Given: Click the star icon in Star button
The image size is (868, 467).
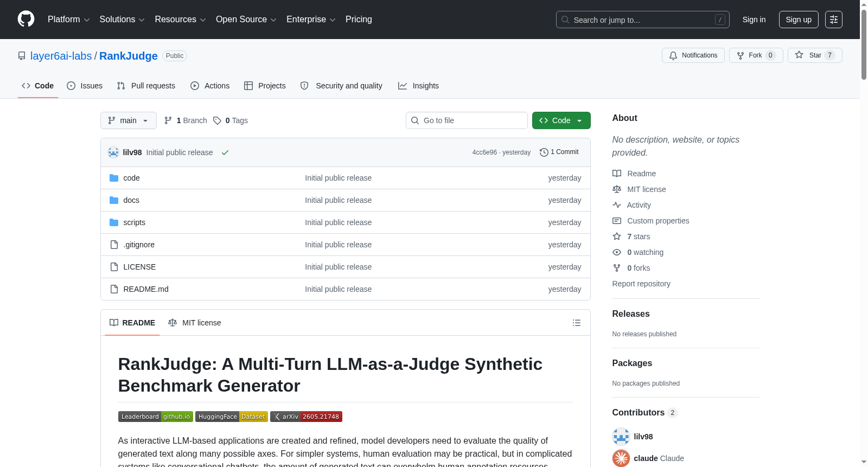Looking at the screenshot, I should click(799, 55).
